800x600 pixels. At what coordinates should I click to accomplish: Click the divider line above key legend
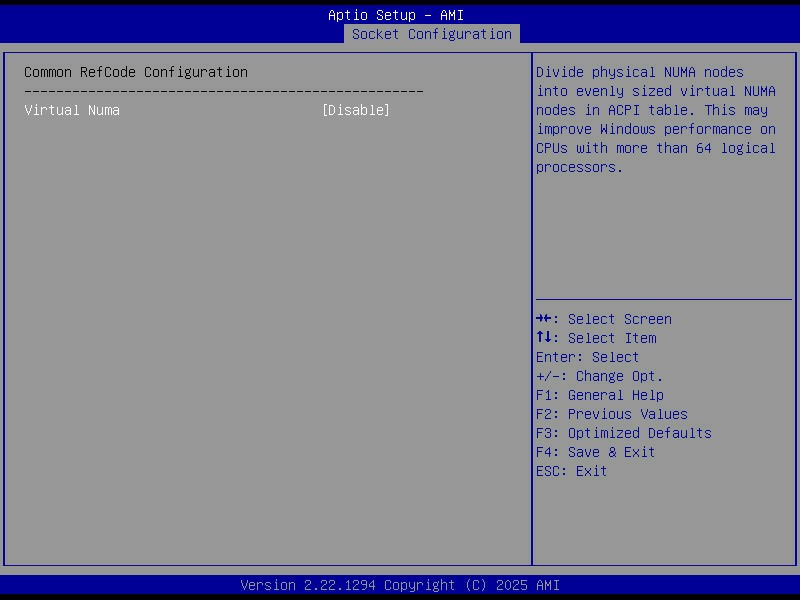pos(663,300)
